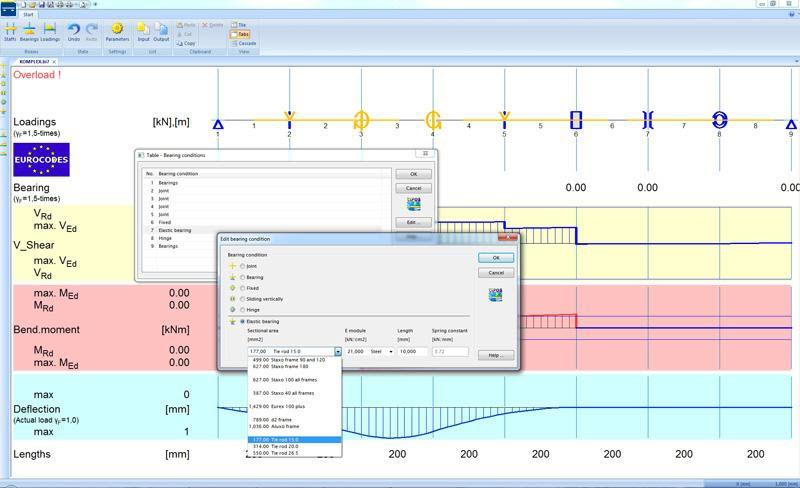The height and width of the screenshot is (488, 800).
Task: Select the KOMPLEX.bl7 document tab
Action: pyautogui.click(x=35, y=61)
